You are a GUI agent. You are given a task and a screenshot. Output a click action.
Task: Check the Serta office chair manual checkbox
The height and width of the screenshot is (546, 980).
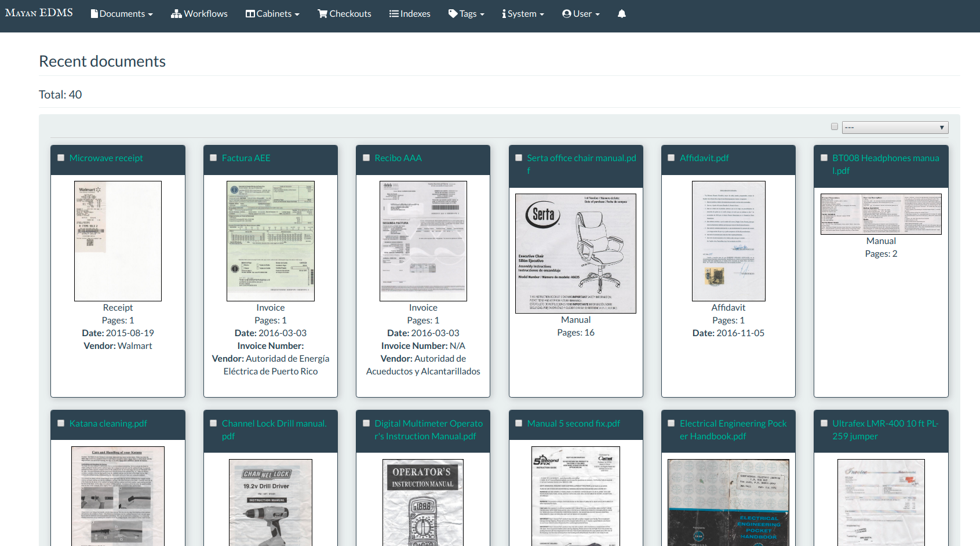click(518, 157)
